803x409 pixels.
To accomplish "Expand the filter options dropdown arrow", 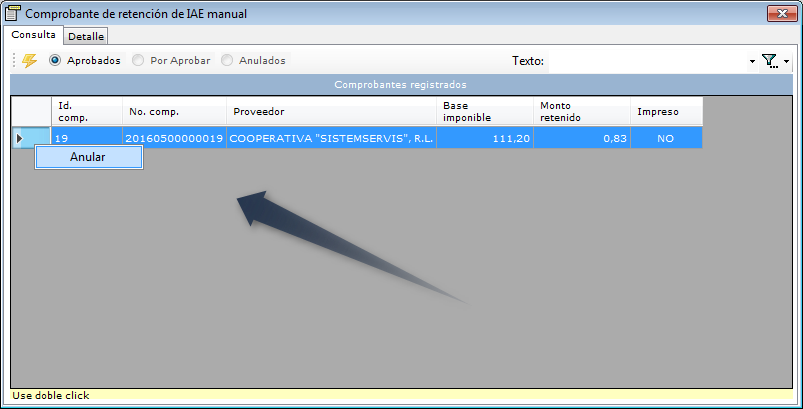I will point(786,61).
